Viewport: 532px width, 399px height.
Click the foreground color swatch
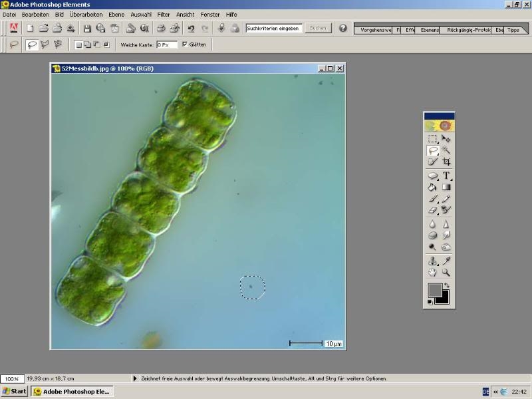[x=435, y=290]
